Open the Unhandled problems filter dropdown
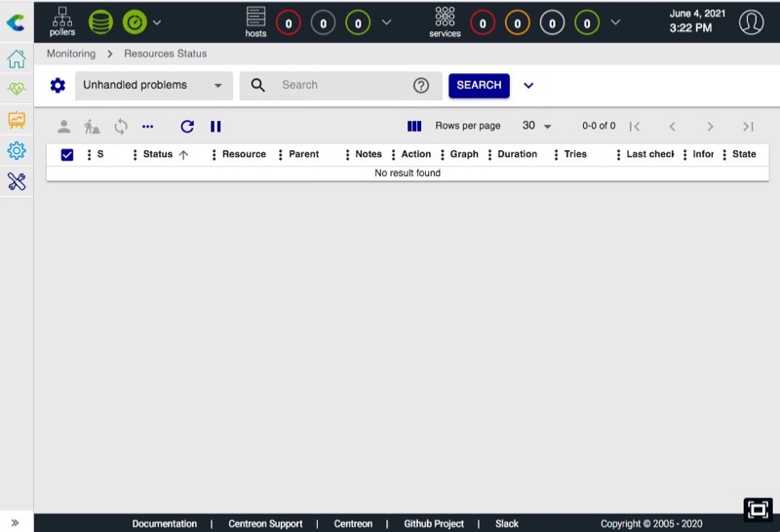The width and height of the screenshot is (780, 532). click(153, 86)
